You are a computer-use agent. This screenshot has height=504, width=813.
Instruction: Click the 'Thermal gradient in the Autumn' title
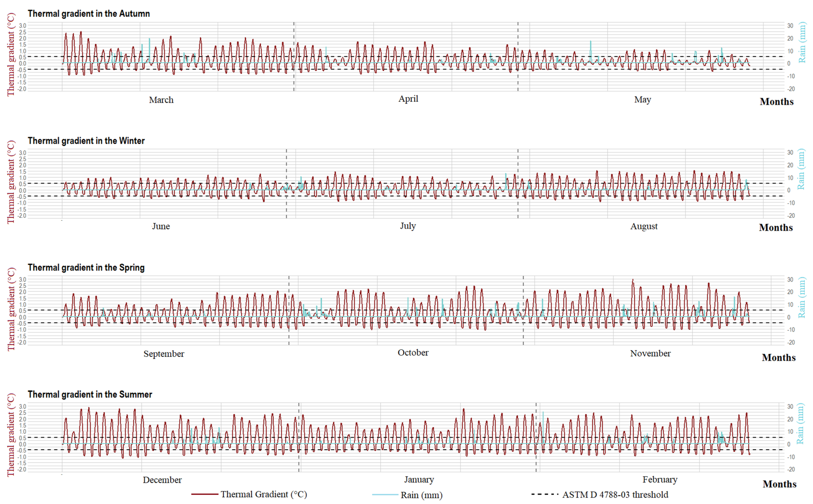click(x=89, y=14)
